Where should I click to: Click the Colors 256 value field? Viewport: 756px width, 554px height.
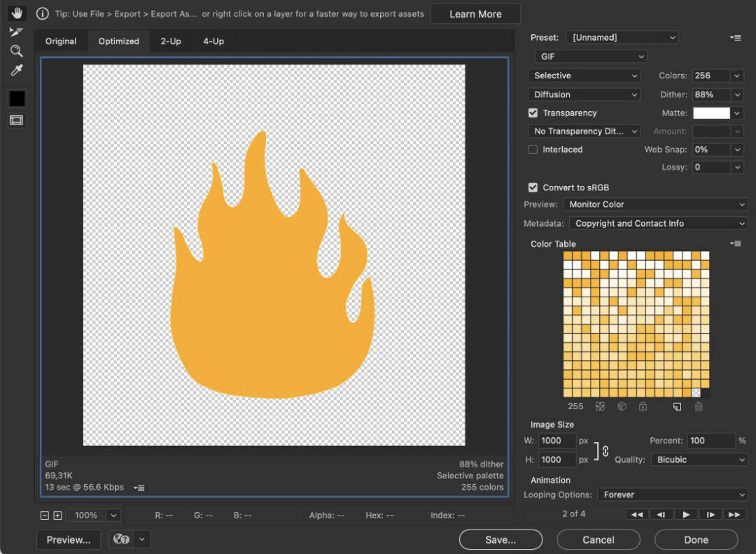pyautogui.click(x=711, y=76)
